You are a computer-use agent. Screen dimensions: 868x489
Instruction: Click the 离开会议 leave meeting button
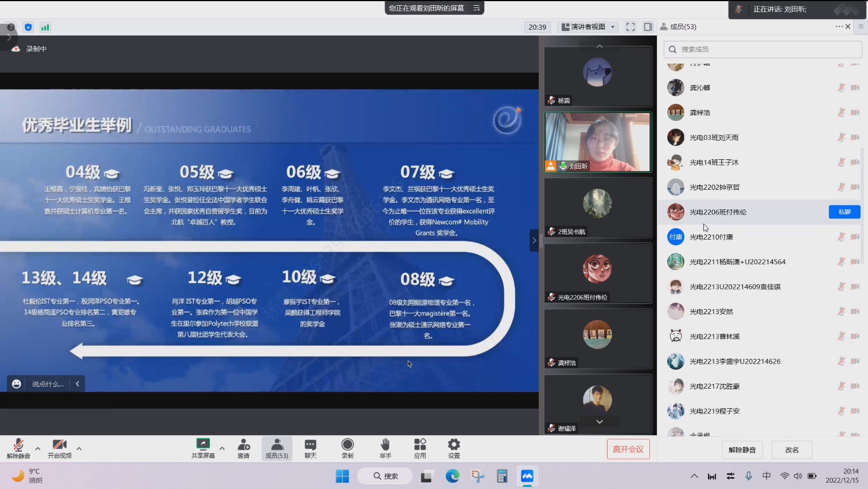(628, 449)
